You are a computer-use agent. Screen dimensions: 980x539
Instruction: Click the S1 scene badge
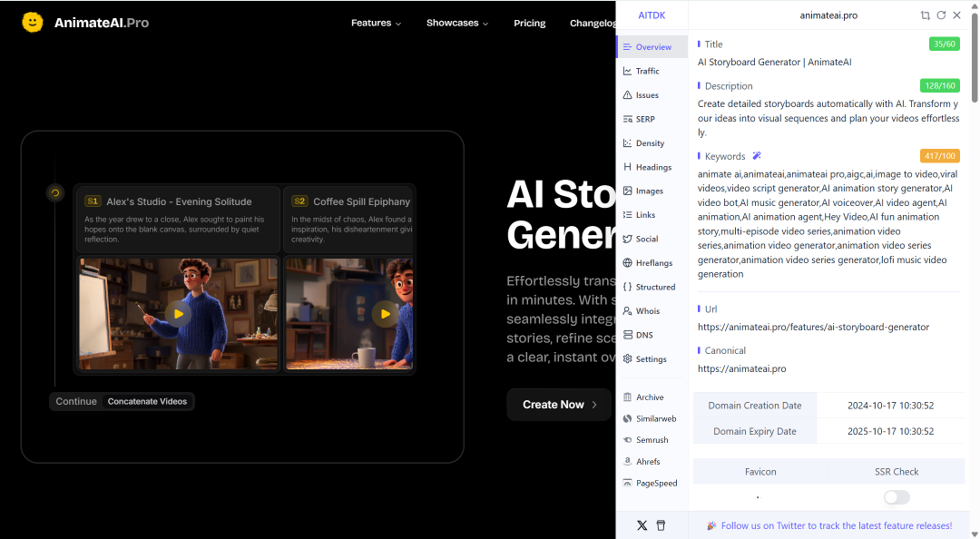click(x=93, y=201)
